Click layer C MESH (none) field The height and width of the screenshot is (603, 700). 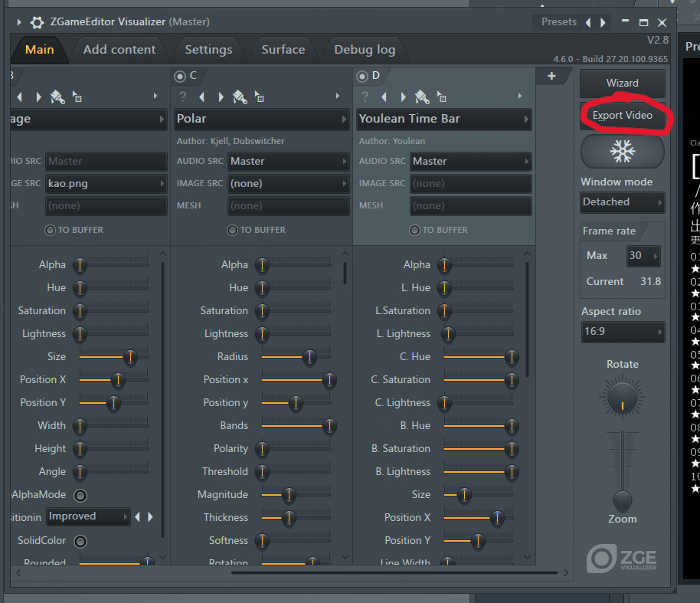click(x=289, y=206)
